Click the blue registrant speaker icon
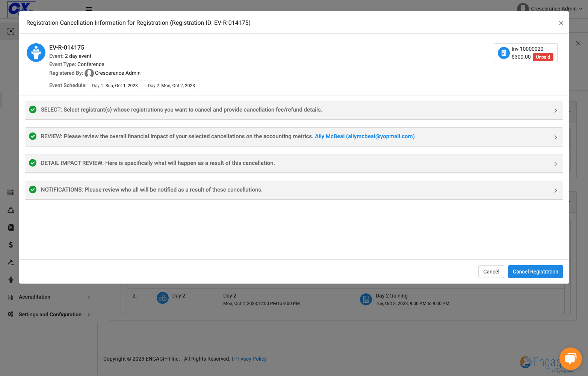 [36, 53]
